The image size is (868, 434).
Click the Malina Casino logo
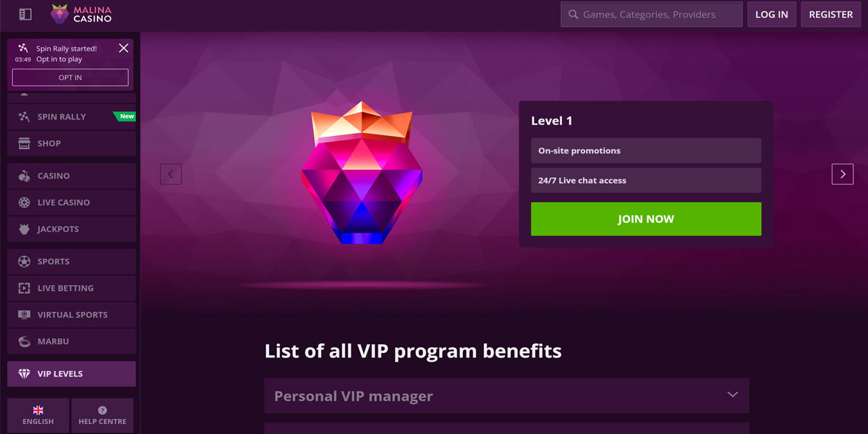[81, 14]
